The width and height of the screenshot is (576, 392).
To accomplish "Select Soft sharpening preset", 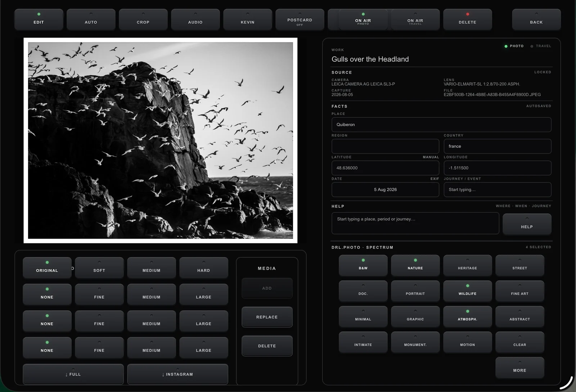I will coord(99,268).
